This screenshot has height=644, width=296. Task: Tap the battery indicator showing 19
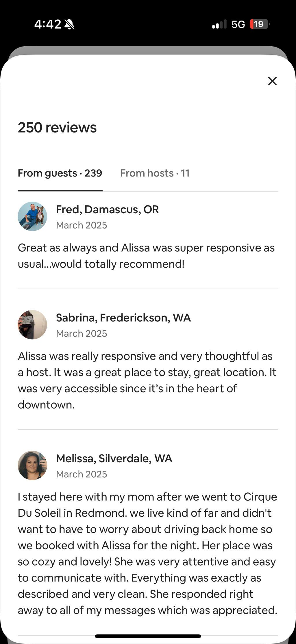point(260,24)
